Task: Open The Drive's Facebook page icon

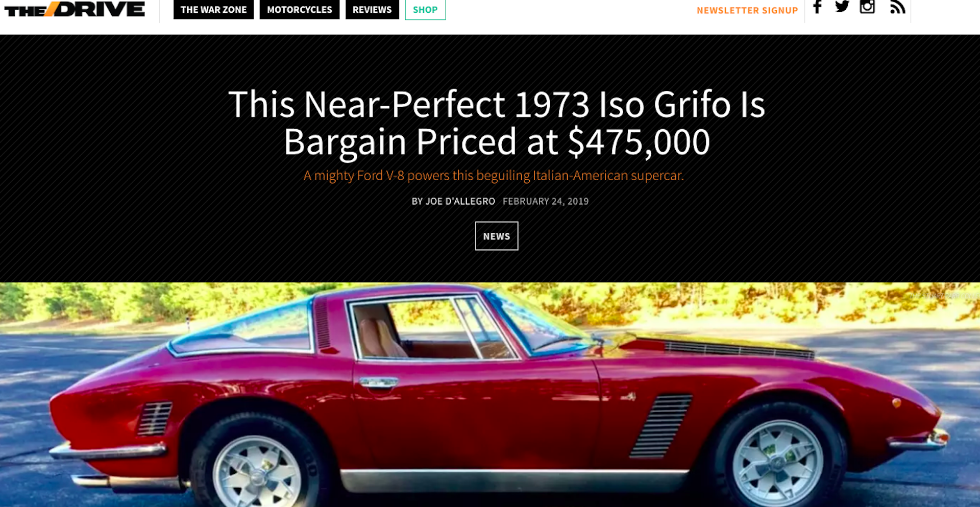Action: point(817,7)
